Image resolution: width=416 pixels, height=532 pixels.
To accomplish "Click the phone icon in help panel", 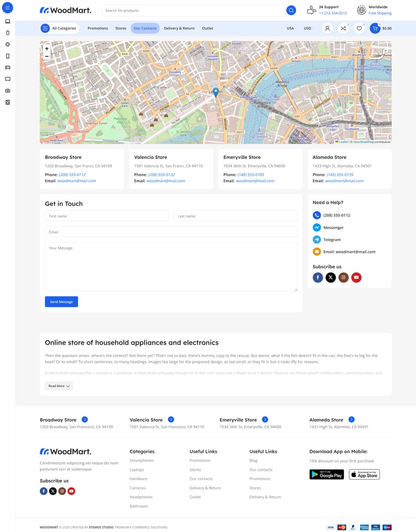I will pyautogui.click(x=317, y=215).
